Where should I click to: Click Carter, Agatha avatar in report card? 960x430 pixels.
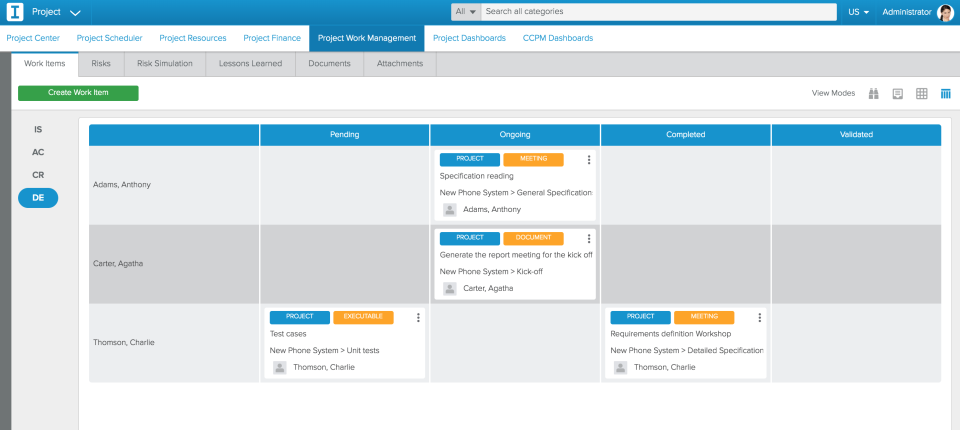pyautogui.click(x=449, y=289)
